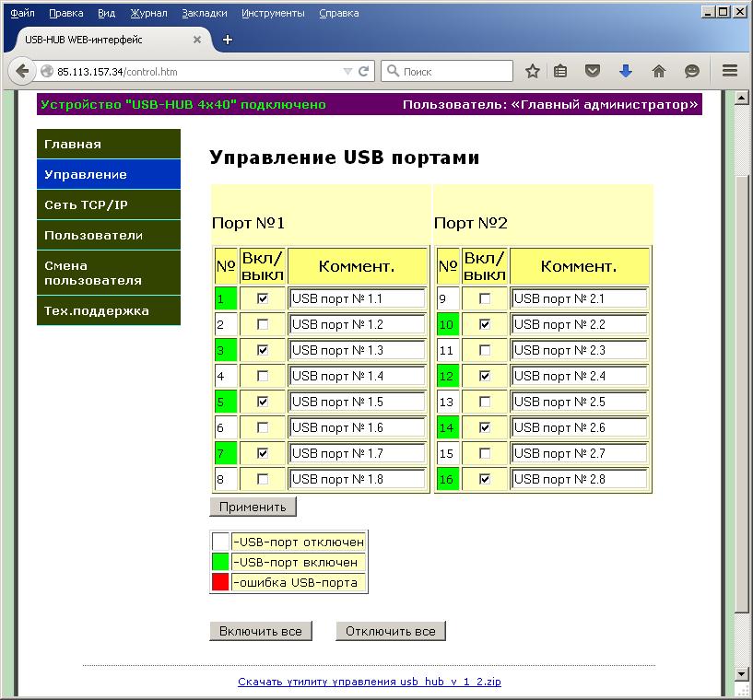Image resolution: width=753 pixels, height=700 pixels.
Task: Open the bookmarks list icon
Action: click(560, 72)
